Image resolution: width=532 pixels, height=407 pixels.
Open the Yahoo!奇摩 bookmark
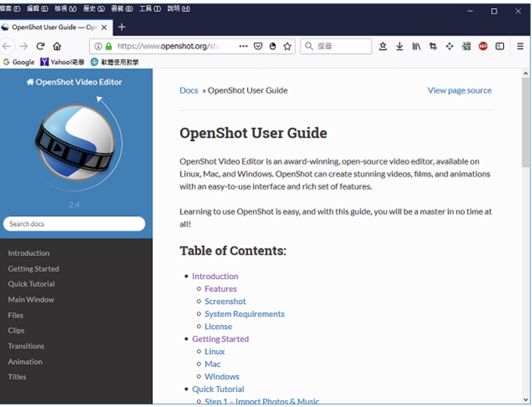point(62,62)
